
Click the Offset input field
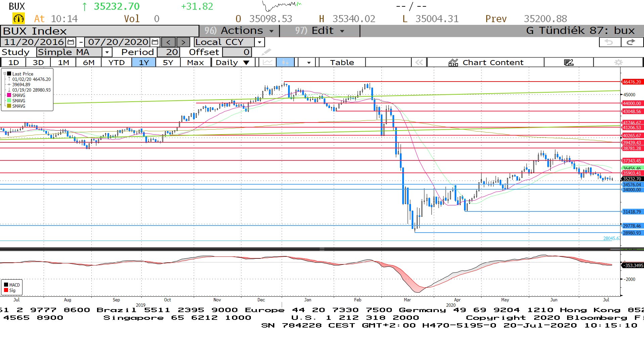tap(237, 52)
